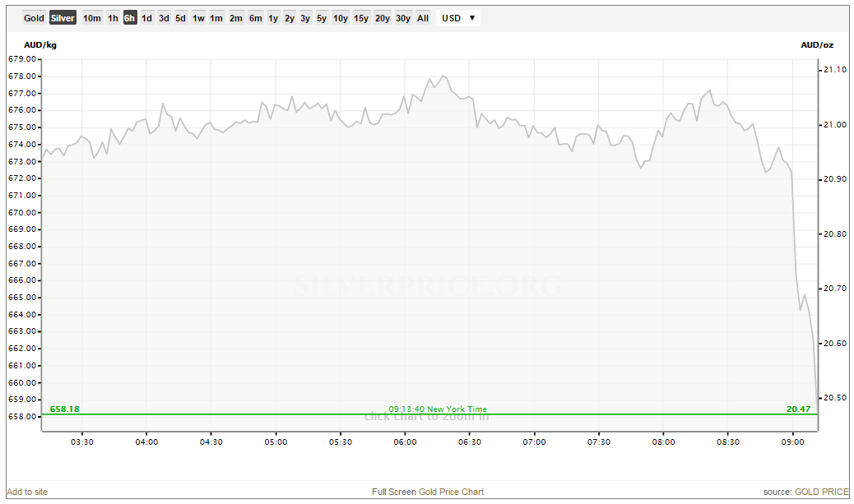Open Full Screen Gold Price Chart

click(x=428, y=492)
